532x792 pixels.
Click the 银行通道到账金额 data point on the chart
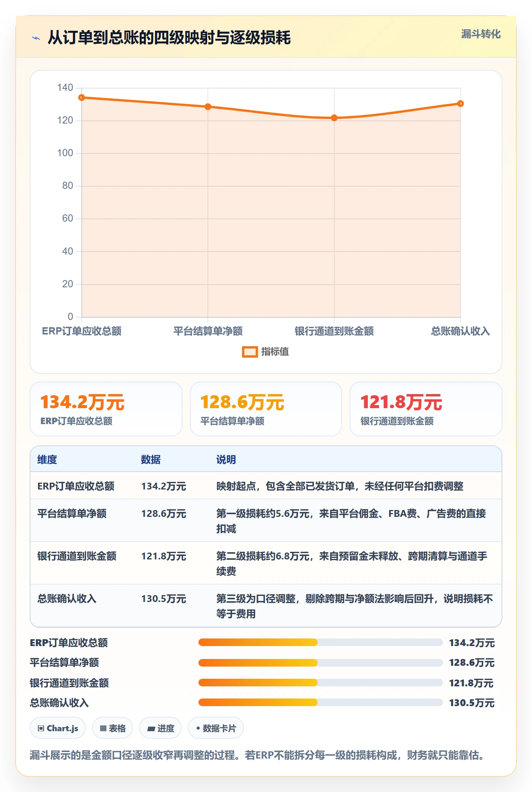(x=334, y=118)
